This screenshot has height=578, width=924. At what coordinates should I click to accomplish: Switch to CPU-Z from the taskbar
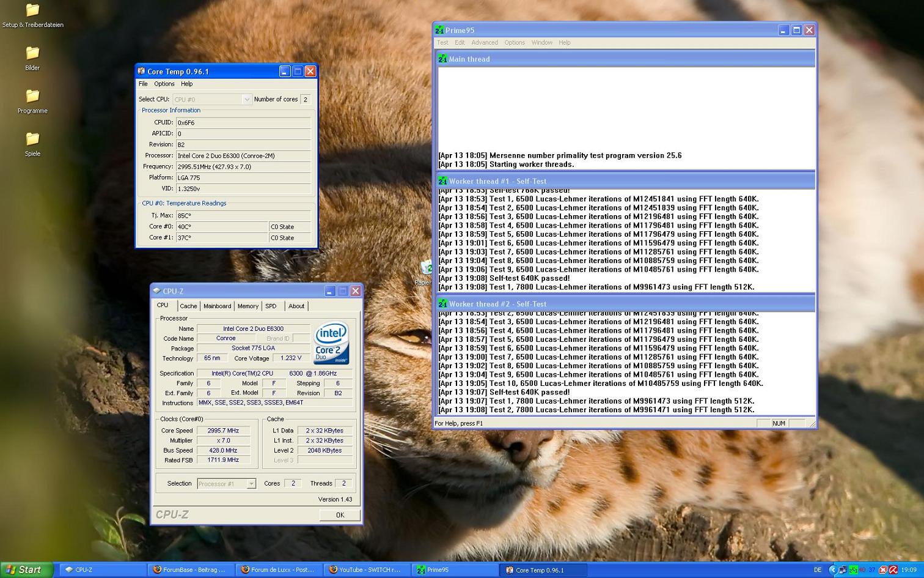coord(103,569)
